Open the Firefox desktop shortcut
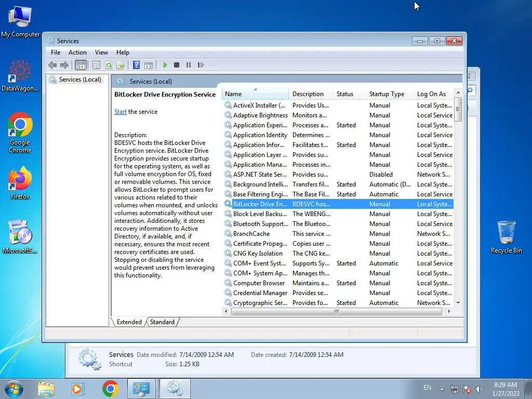 pos(20,183)
